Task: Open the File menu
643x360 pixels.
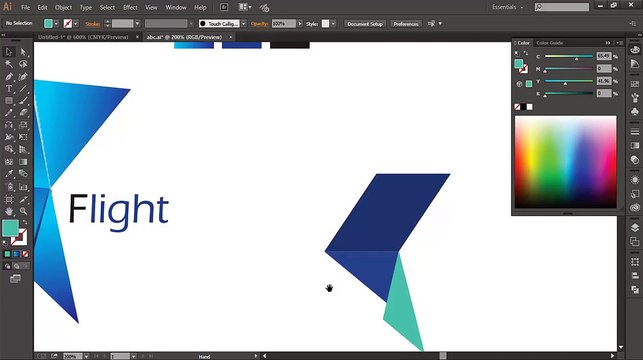Action: pos(25,7)
